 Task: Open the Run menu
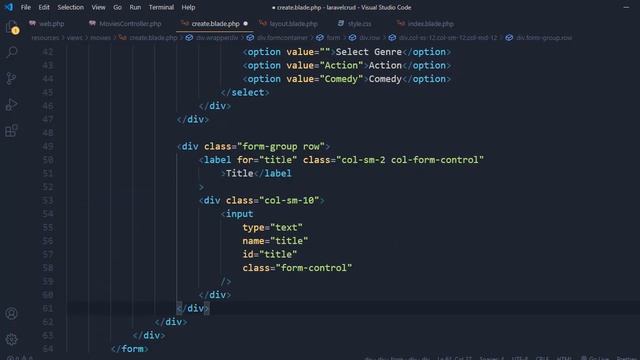tap(135, 7)
